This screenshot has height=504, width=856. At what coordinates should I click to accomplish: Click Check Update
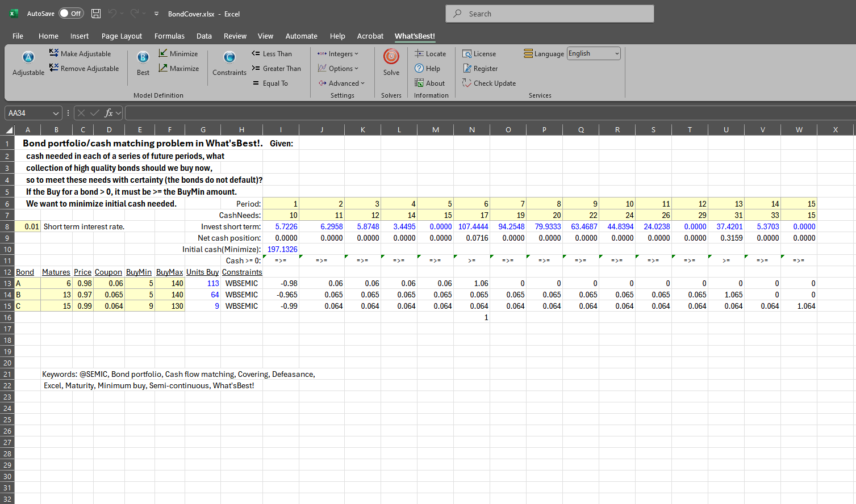(489, 83)
